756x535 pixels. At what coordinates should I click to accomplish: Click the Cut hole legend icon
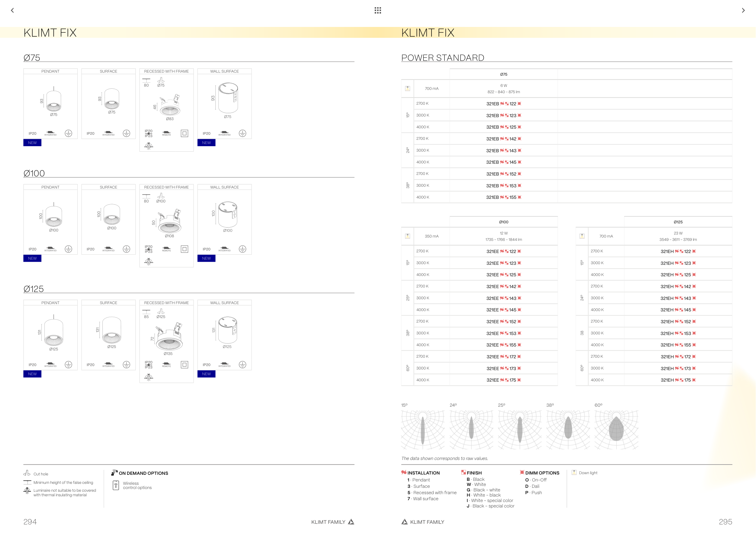coord(27,473)
